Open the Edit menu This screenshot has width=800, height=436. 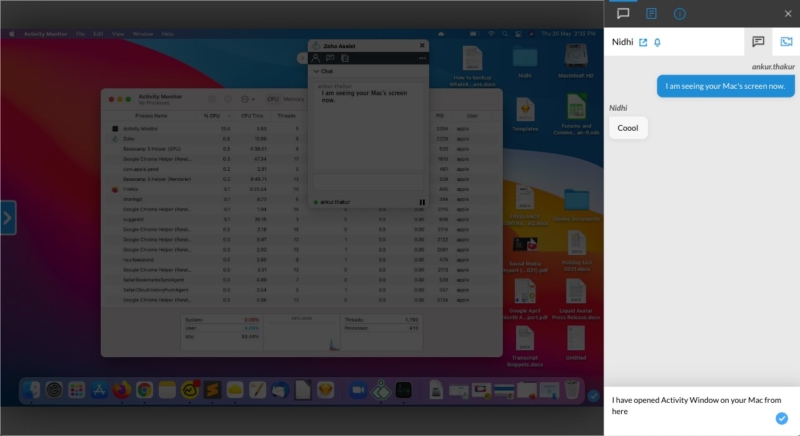pos(98,34)
